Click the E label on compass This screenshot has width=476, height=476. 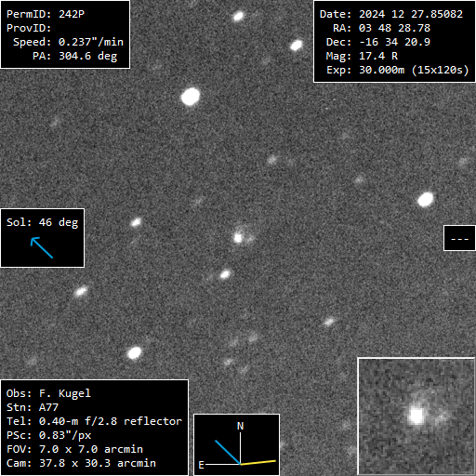(x=201, y=465)
